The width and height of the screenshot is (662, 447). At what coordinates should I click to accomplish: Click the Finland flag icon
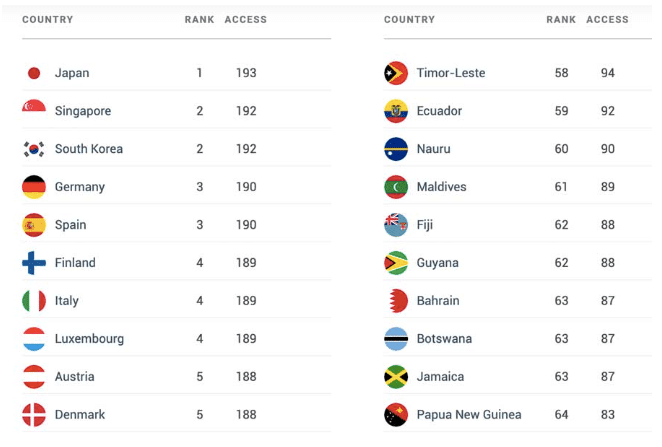[x=34, y=263]
